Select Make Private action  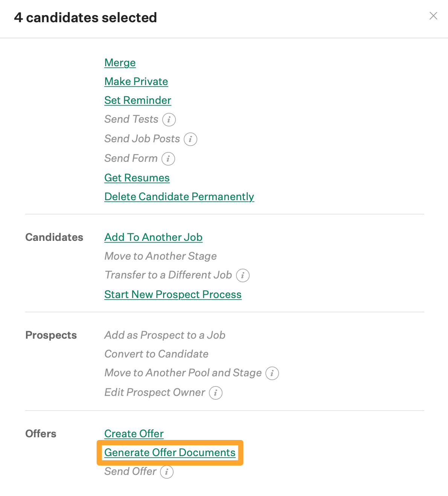[136, 82]
